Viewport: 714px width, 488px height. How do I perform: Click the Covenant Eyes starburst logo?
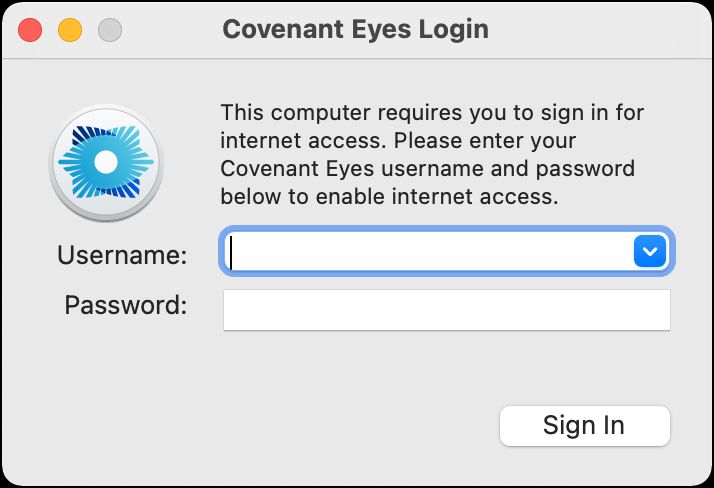pos(106,162)
